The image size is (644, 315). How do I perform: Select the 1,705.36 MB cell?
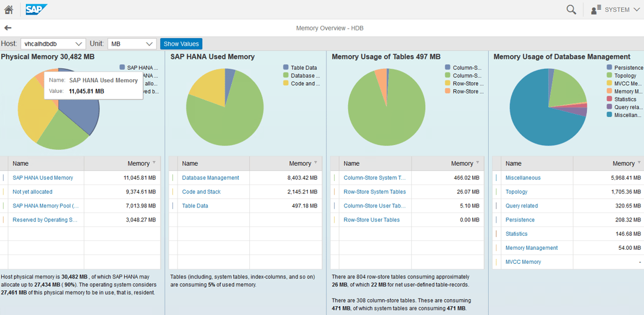coord(608,192)
